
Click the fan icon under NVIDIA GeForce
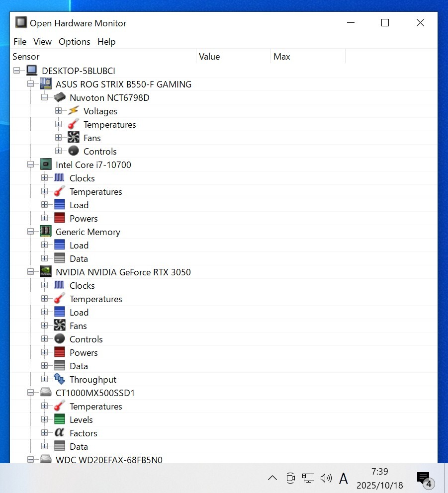click(60, 326)
